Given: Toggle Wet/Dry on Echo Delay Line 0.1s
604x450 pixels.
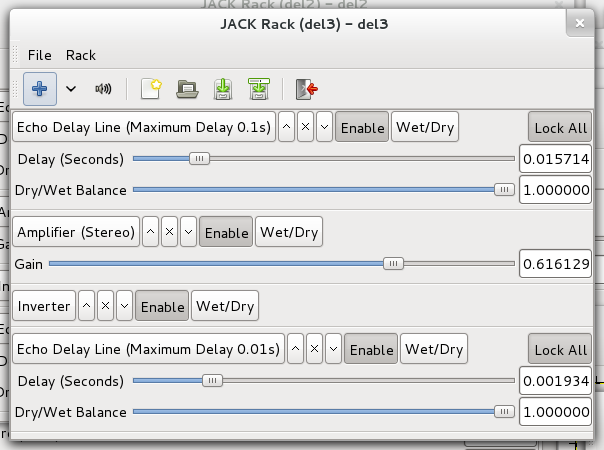Looking at the screenshot, I should tap(425, 127).
